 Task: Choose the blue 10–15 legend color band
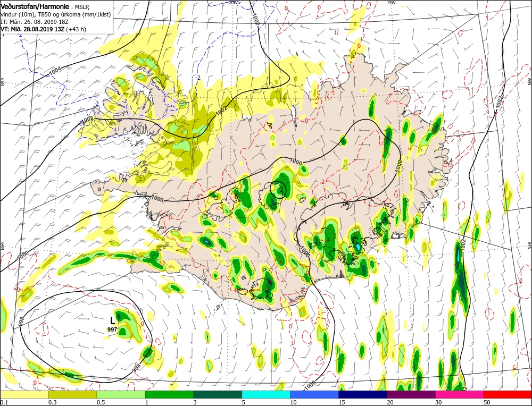[314, 394]
